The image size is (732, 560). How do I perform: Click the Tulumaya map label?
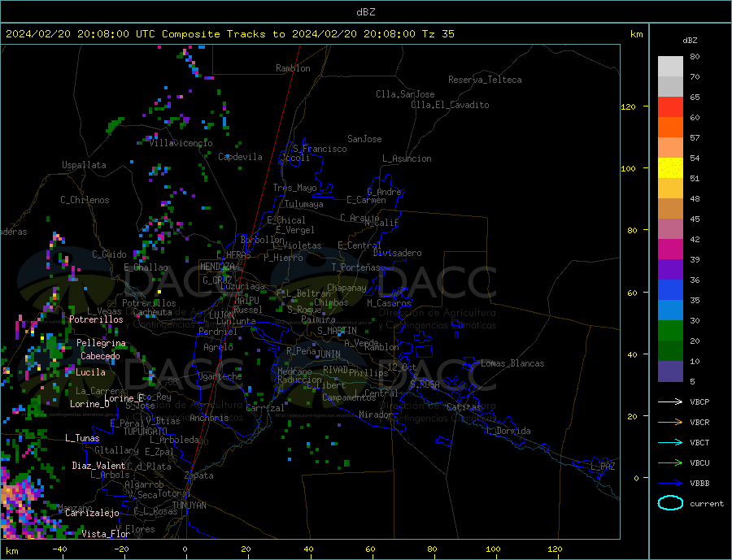pyautogui.click(x=304, y=204)
